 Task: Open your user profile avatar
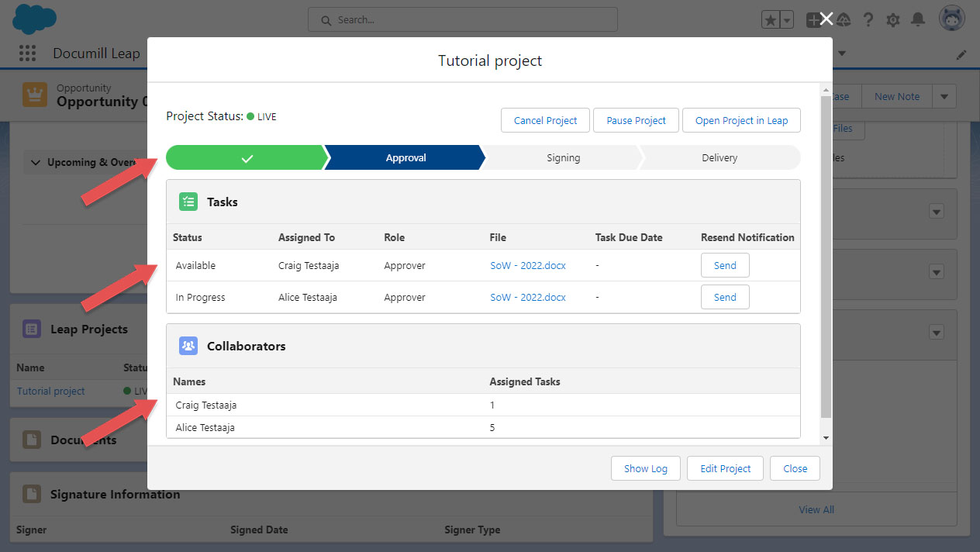[x=951, y=17]
